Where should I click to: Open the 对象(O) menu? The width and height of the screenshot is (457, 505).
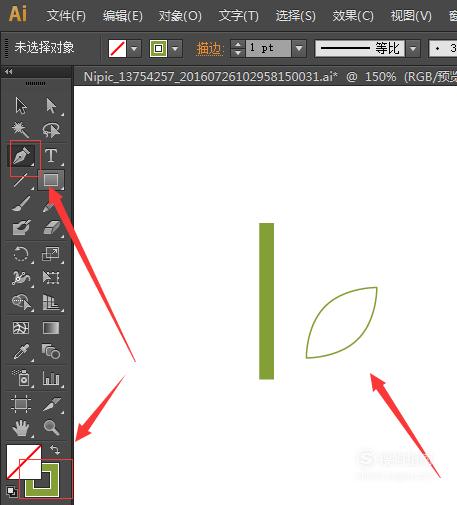click(180, 16)
